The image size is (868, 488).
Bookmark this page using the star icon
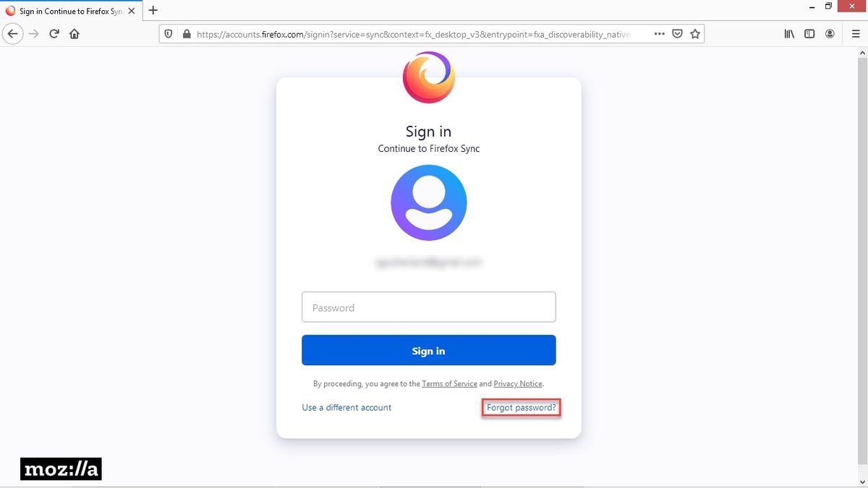[694, 33]
